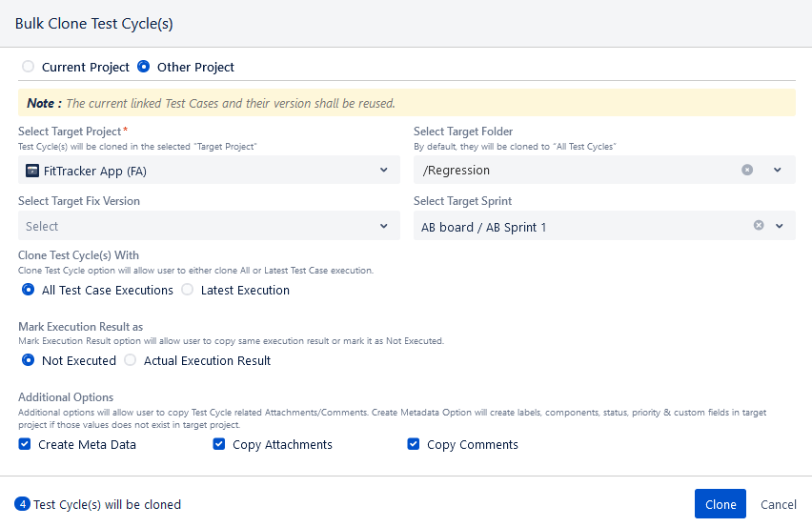The image size is (812, 527).
Task: Click the Bulk Clone Test Cycle(s) title
Action: pyautogui.click(x=93, y=24)
